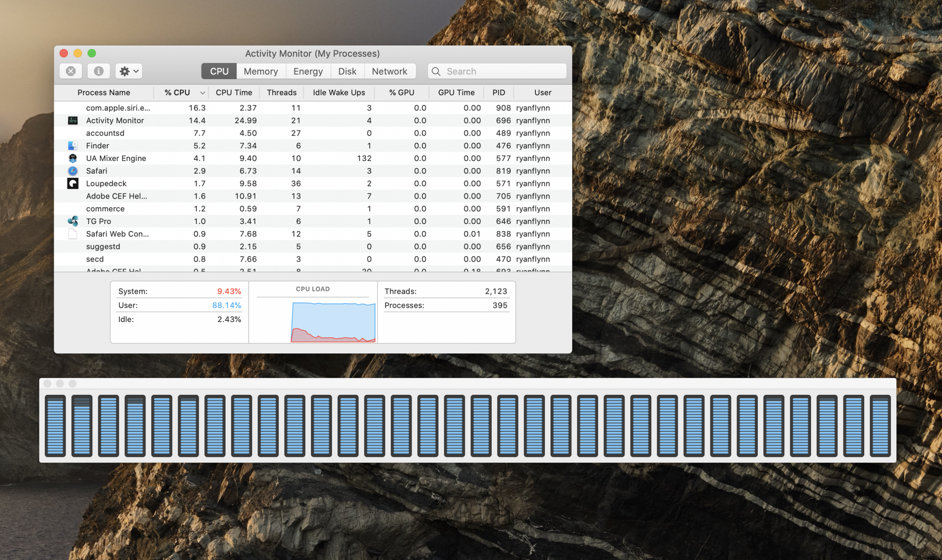The image size is (942, 560).
Task: Sort by CPU Time column
Action: 234,93
